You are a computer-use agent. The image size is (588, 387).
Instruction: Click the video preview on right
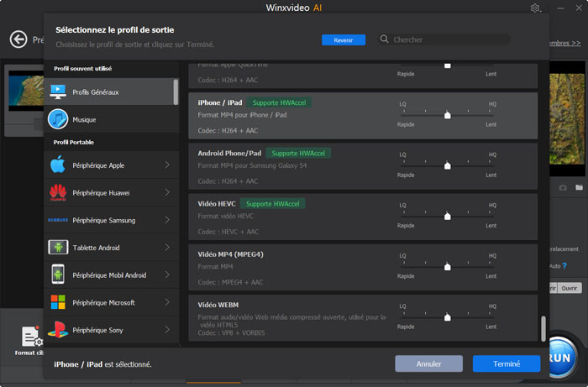click(x=567, y=118)
